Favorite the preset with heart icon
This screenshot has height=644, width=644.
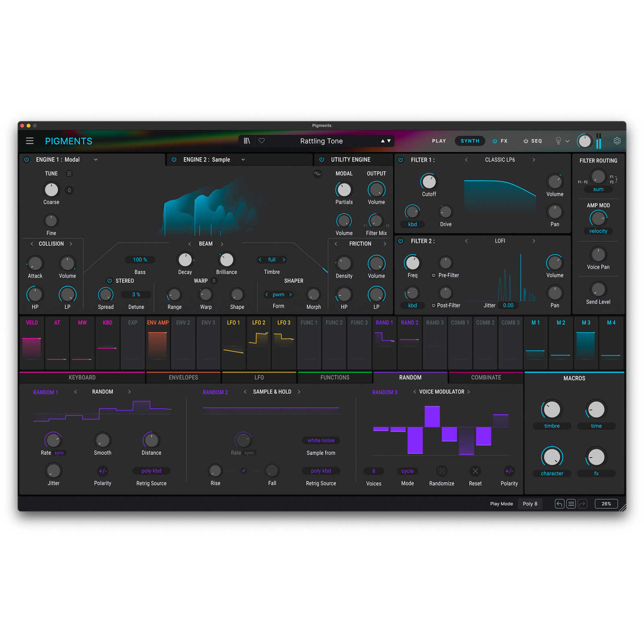pos(262,141)
